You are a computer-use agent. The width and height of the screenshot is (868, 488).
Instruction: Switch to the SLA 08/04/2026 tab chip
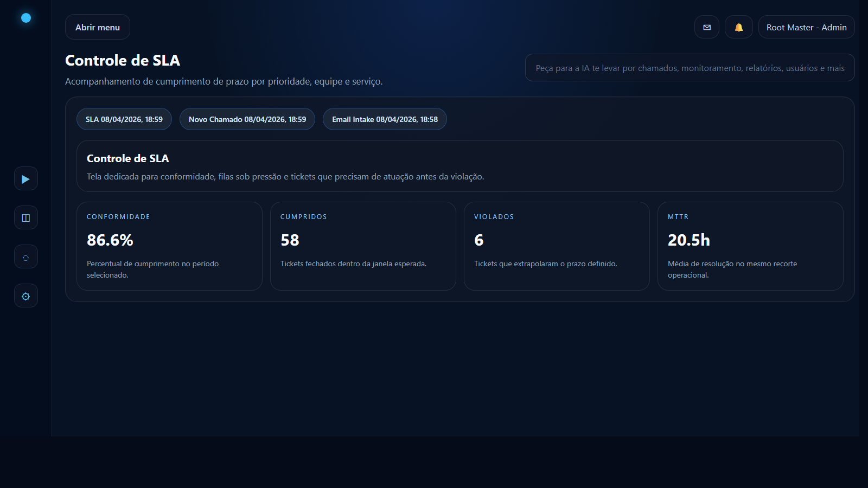pyautogui.click(x=124, y=119)
